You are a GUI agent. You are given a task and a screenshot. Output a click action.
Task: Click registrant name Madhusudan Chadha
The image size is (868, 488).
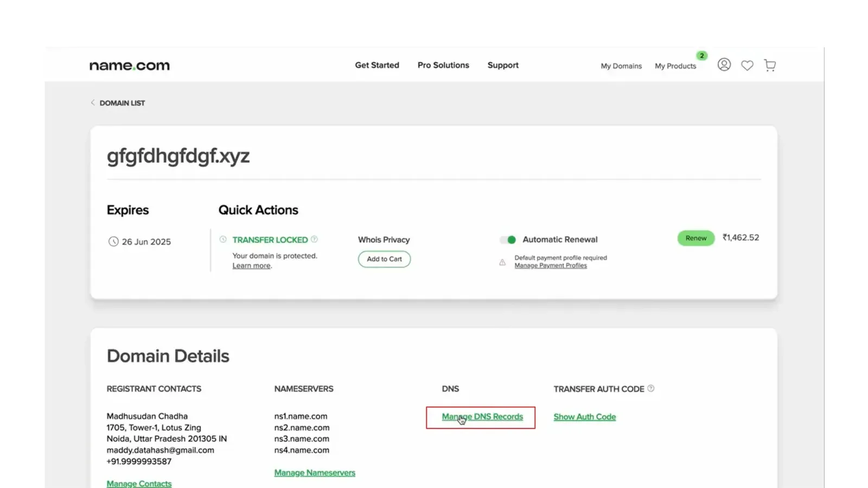[x=147, y=416]
